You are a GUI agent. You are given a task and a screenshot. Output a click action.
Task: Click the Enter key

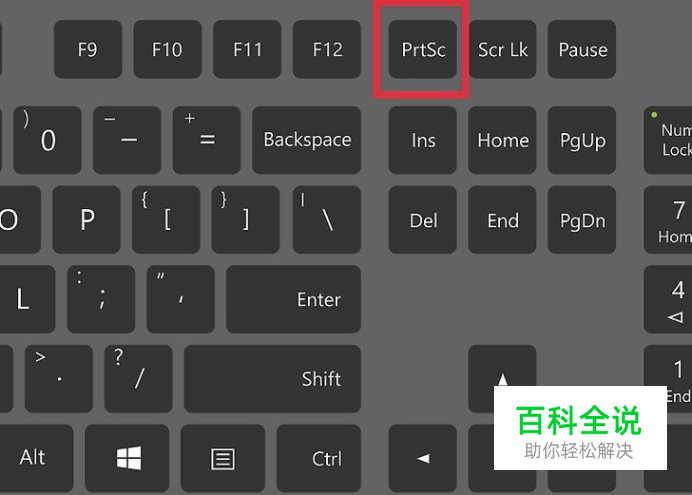click(x=293, y=299)
